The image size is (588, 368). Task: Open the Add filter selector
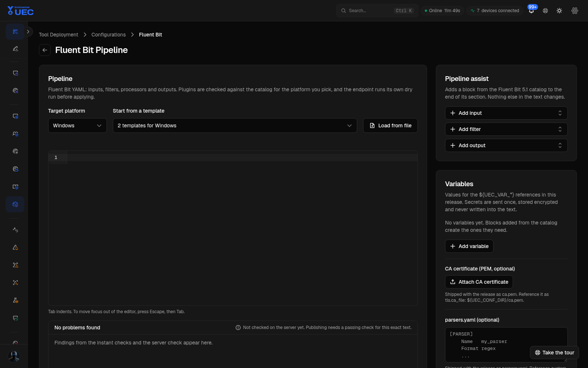pyautogui.click(x=506, y=129)
